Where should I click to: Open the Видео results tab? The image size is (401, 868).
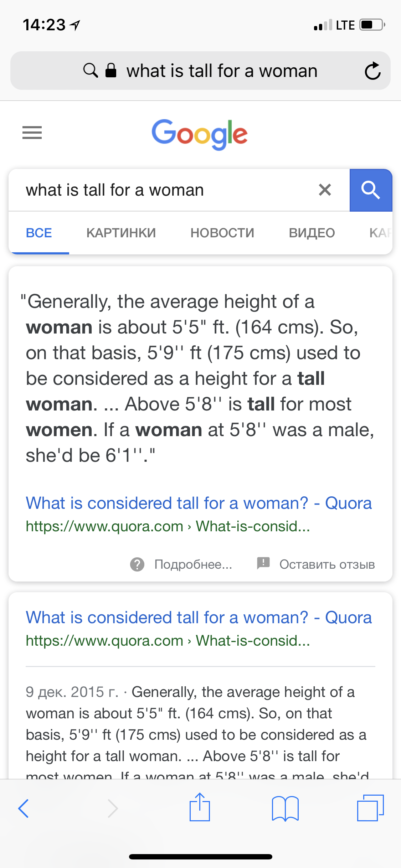click(312, 233)
